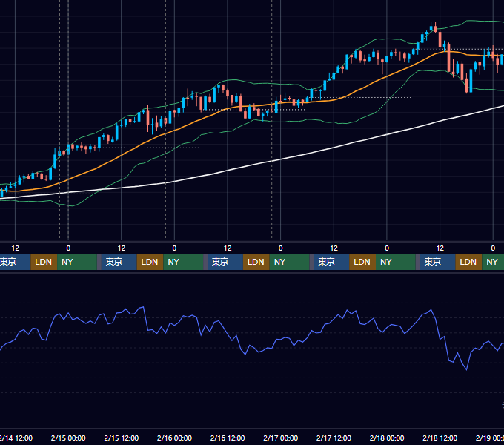Select the 東京 session label on 2/15
This screenshot has height=445, width=504.
119,262
